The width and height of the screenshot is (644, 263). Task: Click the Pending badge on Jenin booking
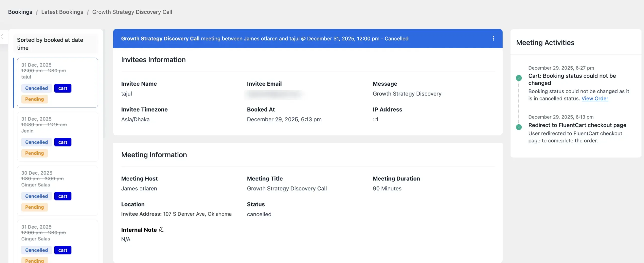pyautogui.click(x=34, y=153)
